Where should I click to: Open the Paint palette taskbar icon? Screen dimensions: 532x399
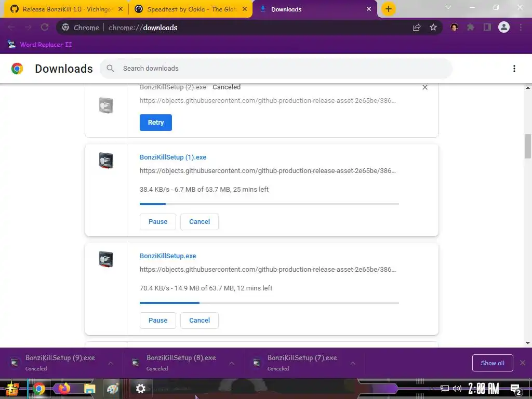tap(112, 389)
